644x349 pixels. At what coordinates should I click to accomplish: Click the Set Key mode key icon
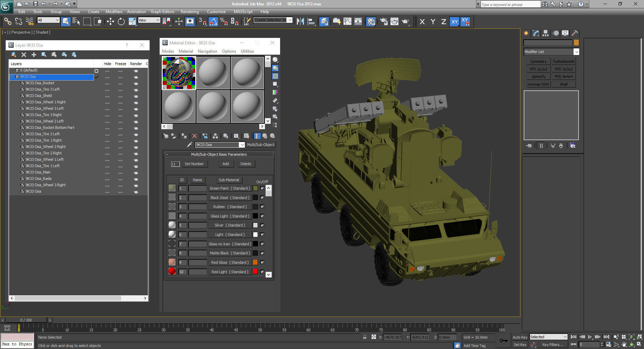point(503,340)
